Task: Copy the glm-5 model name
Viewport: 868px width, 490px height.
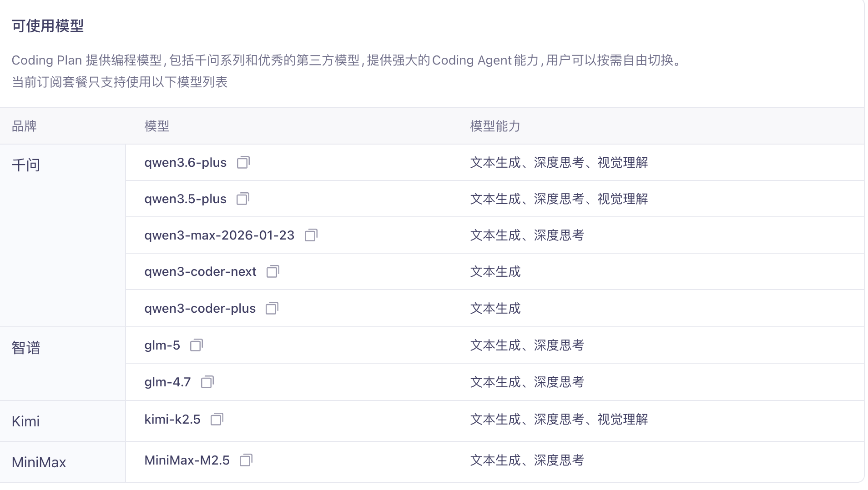Action: [197, 345]
